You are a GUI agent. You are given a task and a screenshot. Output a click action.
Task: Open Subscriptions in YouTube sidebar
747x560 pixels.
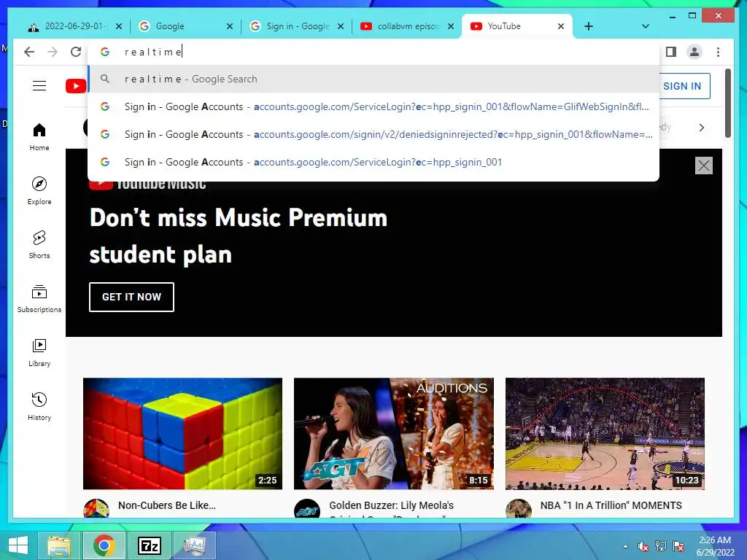[x=39, y=298]
